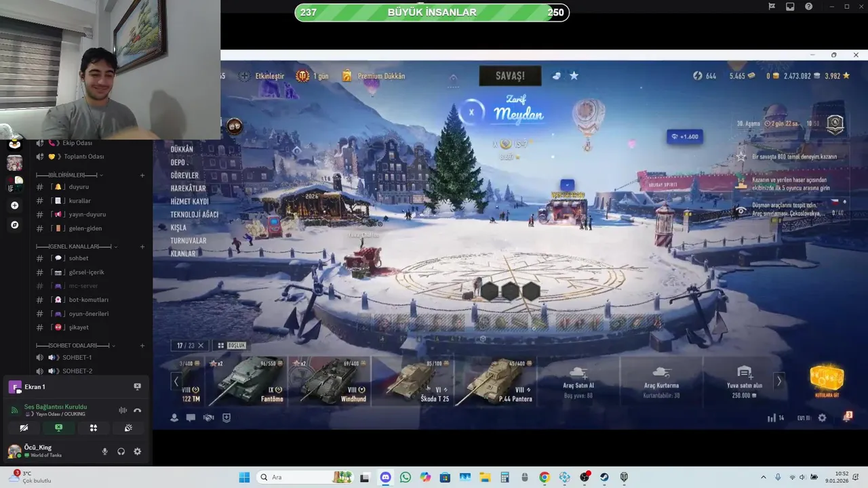This screenshot has height=488, width=868.
Task: Stop watching Ekran 1 stream
Action: tap(138, 387)
